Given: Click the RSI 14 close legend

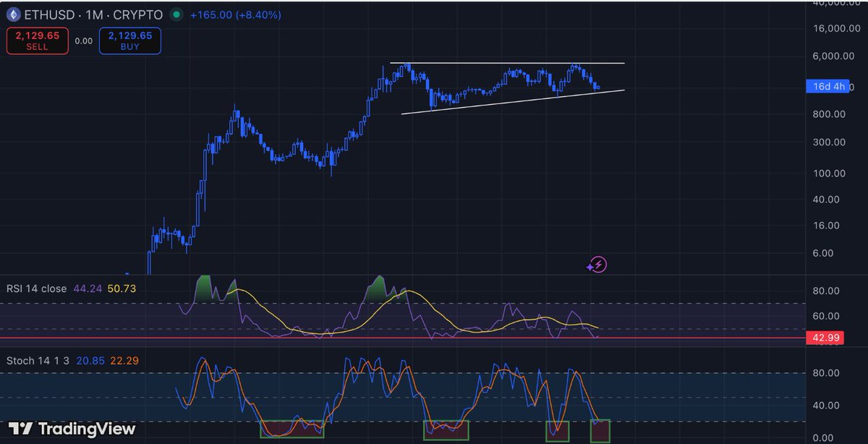Looking at the screenshot, I should click(37, 289).
